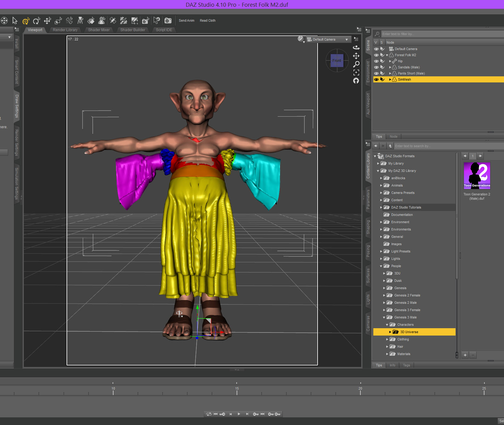Choose the Spot Render tool
Image resolution: width=504 pixels, height=425 pixels.
click(145, 20)
